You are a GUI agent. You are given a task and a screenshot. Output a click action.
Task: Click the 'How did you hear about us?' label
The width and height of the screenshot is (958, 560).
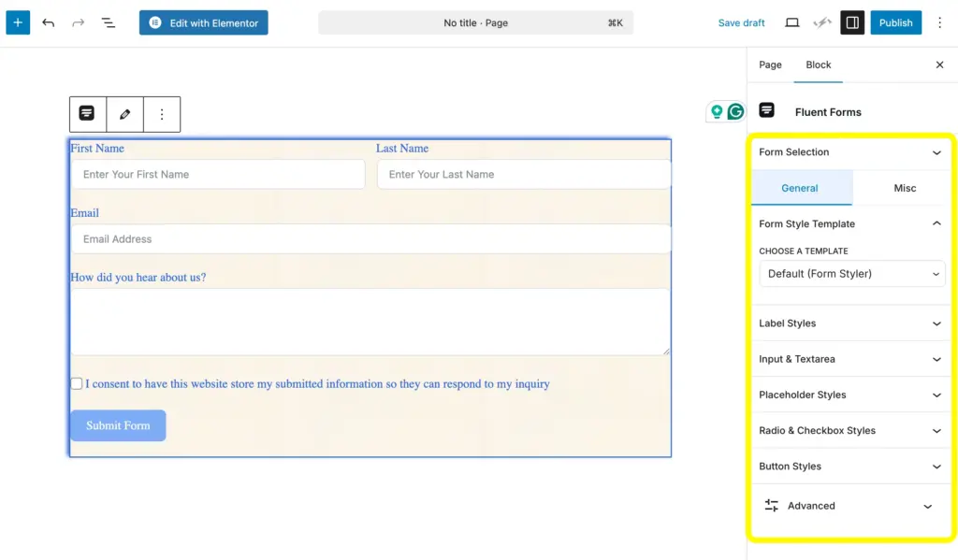(x=138, y=278)
